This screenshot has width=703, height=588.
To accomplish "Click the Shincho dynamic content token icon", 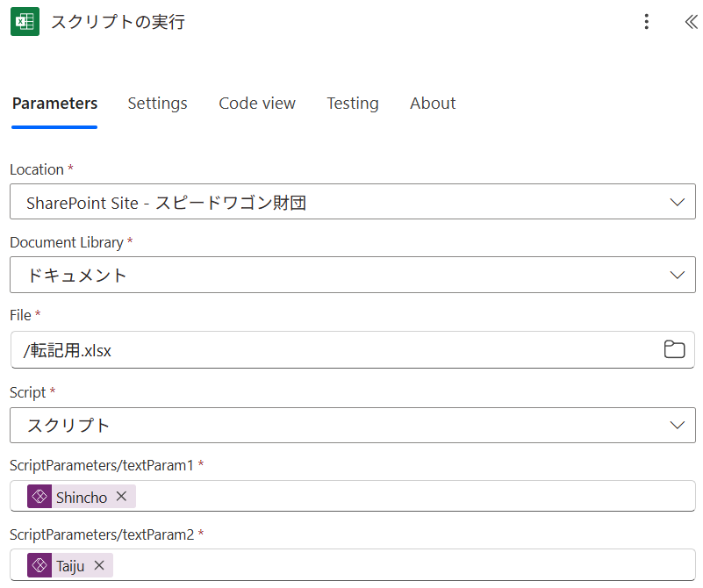I will [39, 497].
